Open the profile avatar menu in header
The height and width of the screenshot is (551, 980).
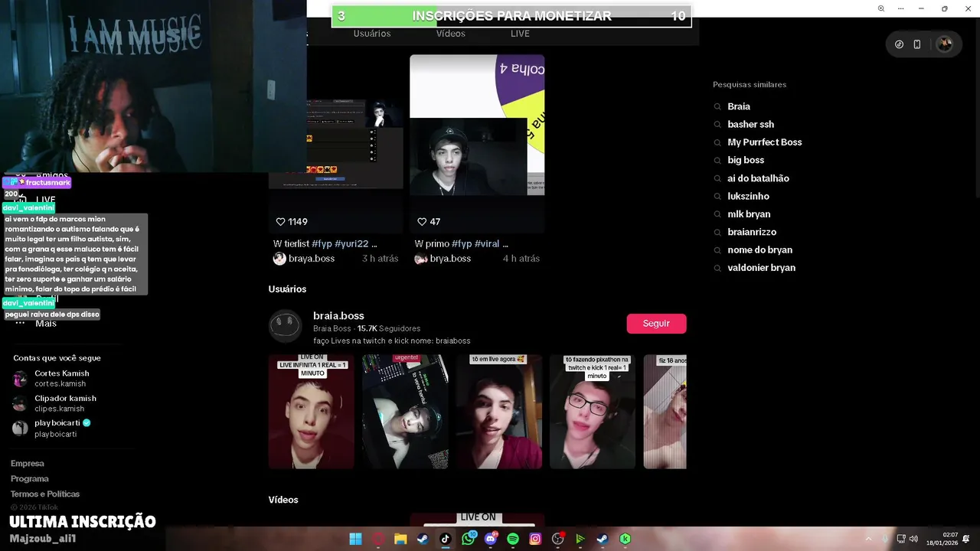click(x=945, y=44)
